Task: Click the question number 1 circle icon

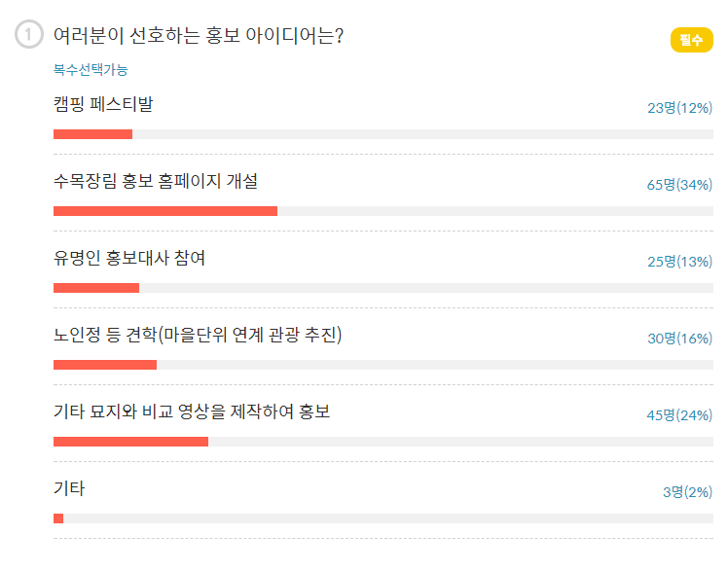Action: click(x=29, y=36)
